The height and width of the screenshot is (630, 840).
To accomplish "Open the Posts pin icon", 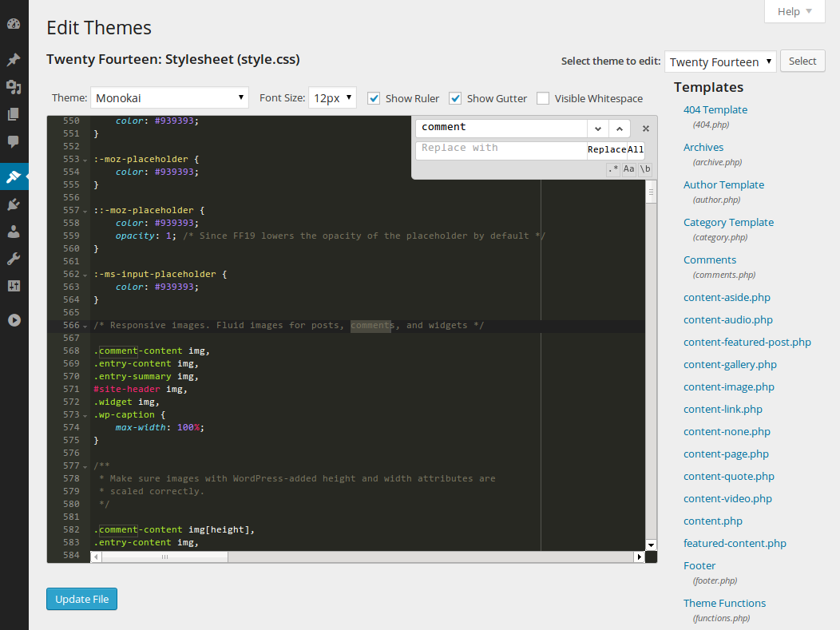I will coord(14,59).
